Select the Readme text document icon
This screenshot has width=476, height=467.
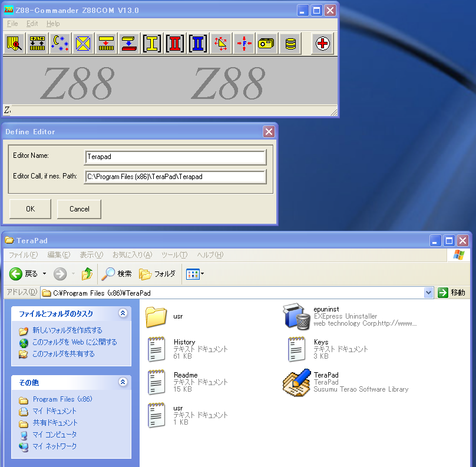click(156, 382)
